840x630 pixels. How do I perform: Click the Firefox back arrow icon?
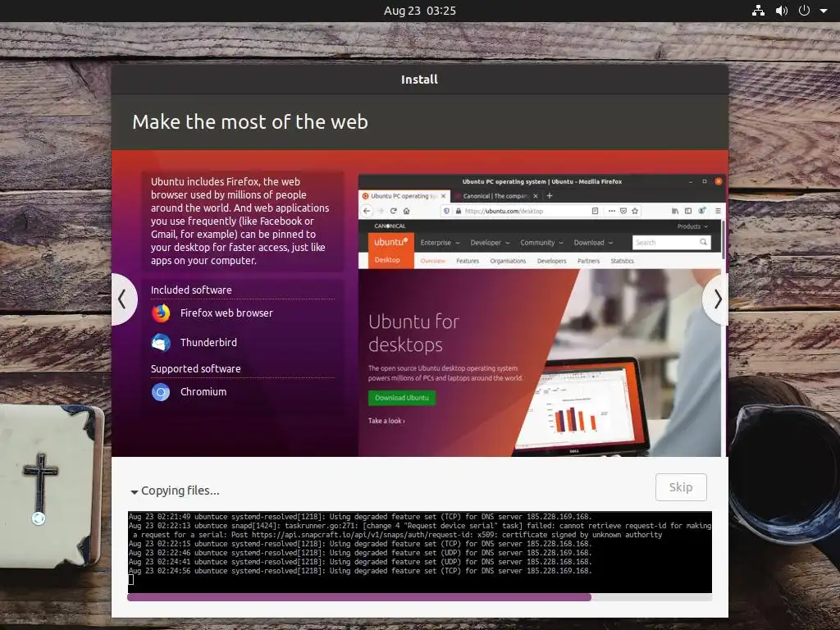coord(367,211)
